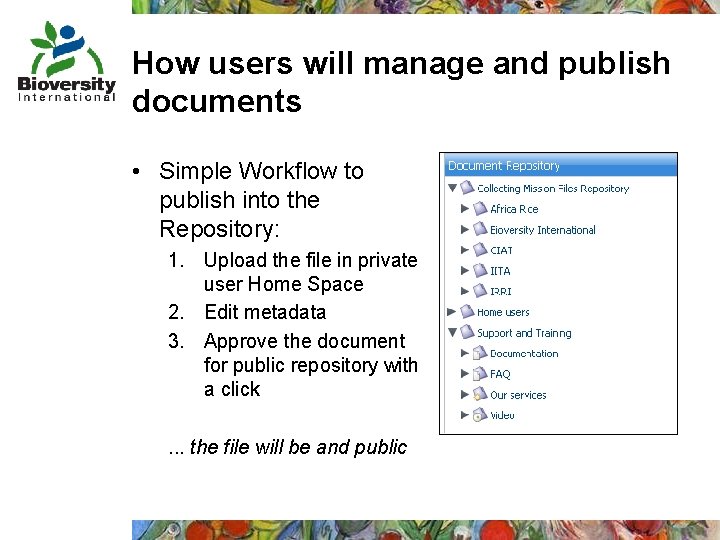The width and height of the screenshot is (720, 540).
Task: Open the Home users tree label
Action: click(503, 312)
